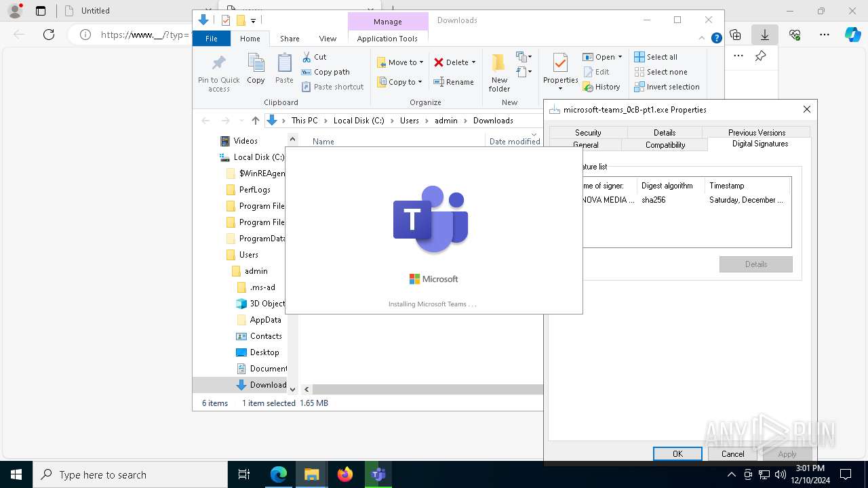This screenshot has height=488, width=868.
Task: Click OK in Properties dialog
Action: [x=677, y=454]
